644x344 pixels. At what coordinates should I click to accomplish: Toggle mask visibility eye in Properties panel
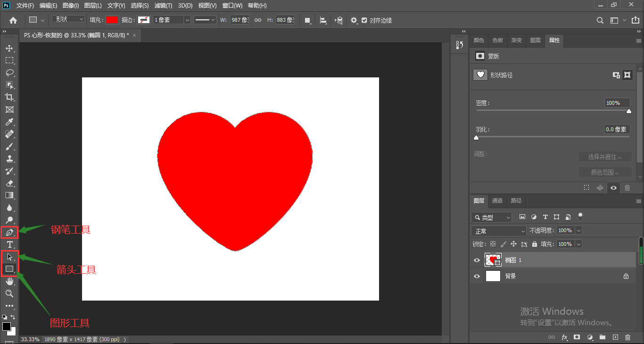click(613, 188)
